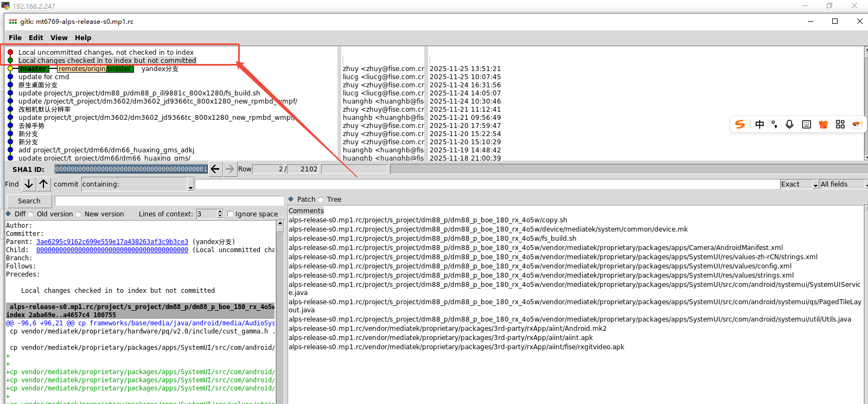This screenshot has width=868, height=404.
Task: Go back in history with left arrow
Action: tap(215, 169)
